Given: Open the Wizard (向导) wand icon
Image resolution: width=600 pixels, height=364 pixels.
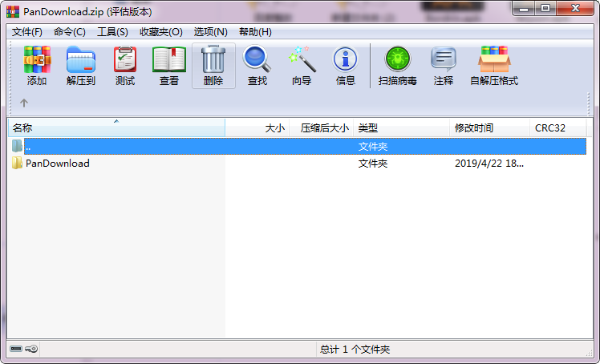Looking at the screenshot, I should 302,59.
